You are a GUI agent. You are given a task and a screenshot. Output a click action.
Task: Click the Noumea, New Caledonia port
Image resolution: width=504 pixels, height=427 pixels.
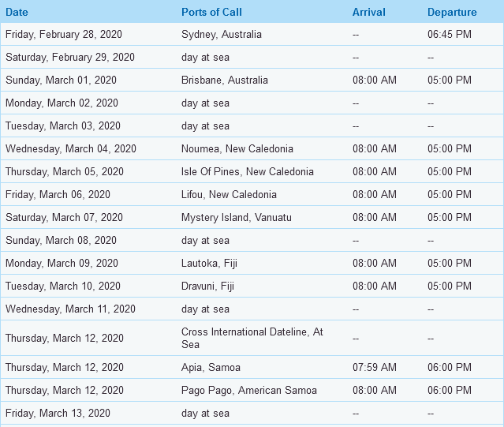point(237,149)
